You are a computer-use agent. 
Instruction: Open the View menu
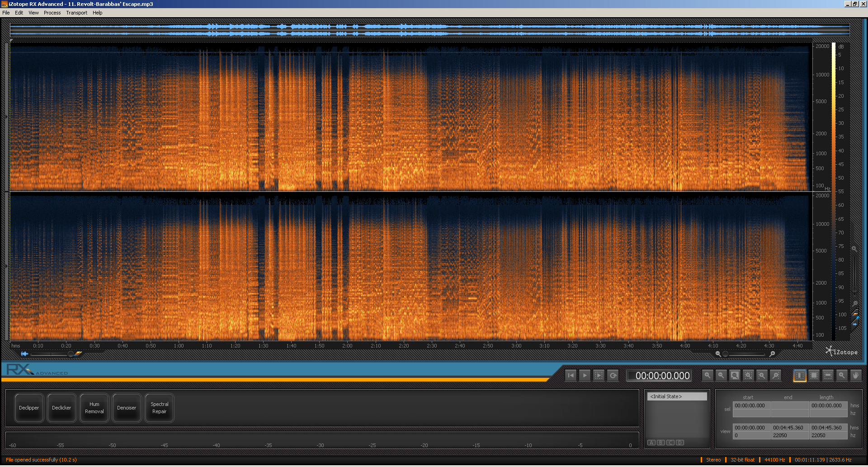[x=33, y=13]
